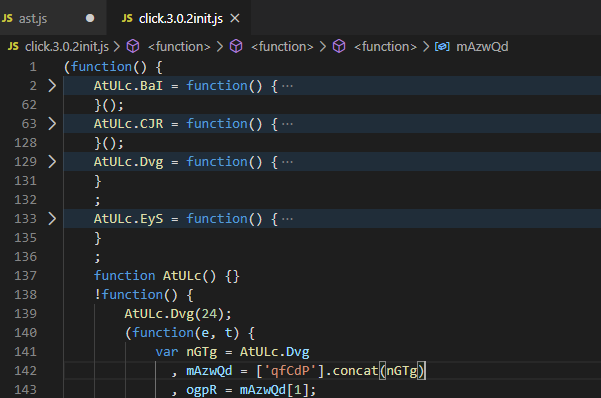
Task: Click folded ellipsis after AtULc.Dvg function
Action: [x=287, y=162]
